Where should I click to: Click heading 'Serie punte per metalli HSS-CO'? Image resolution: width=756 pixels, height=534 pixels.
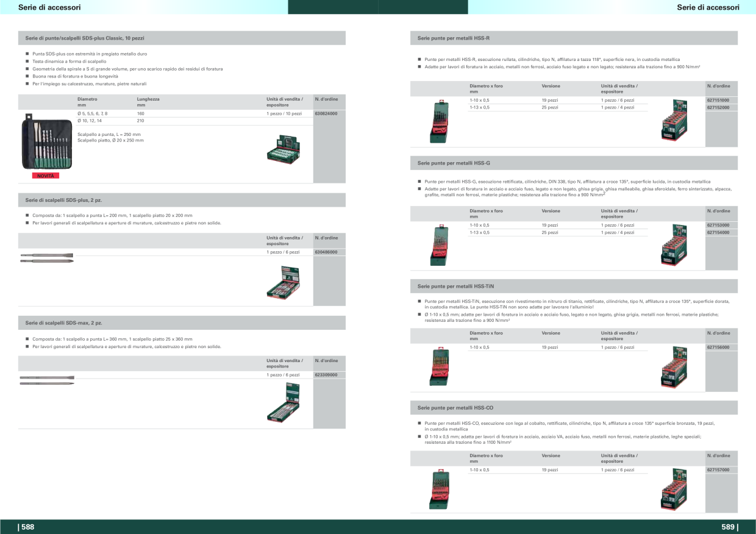(455, 407)
